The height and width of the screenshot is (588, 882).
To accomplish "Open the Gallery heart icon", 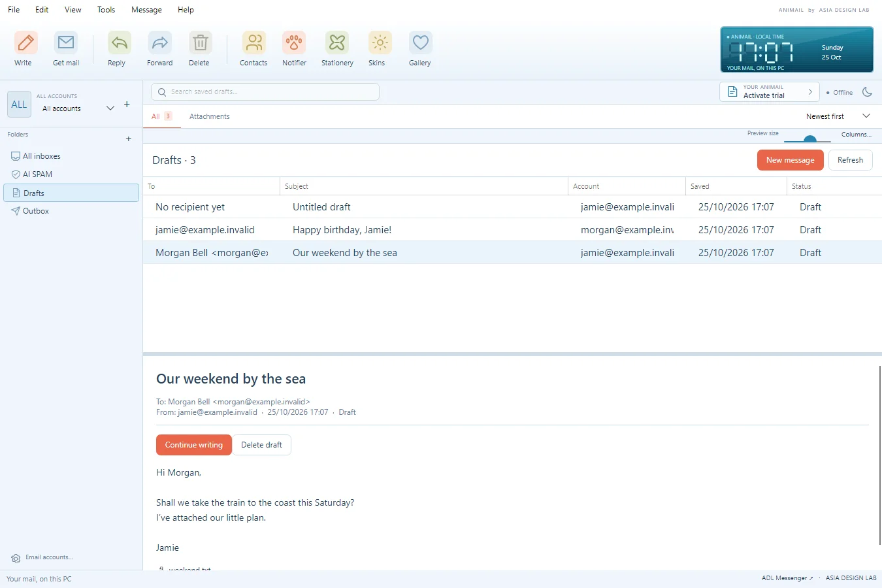I will 420,43.
